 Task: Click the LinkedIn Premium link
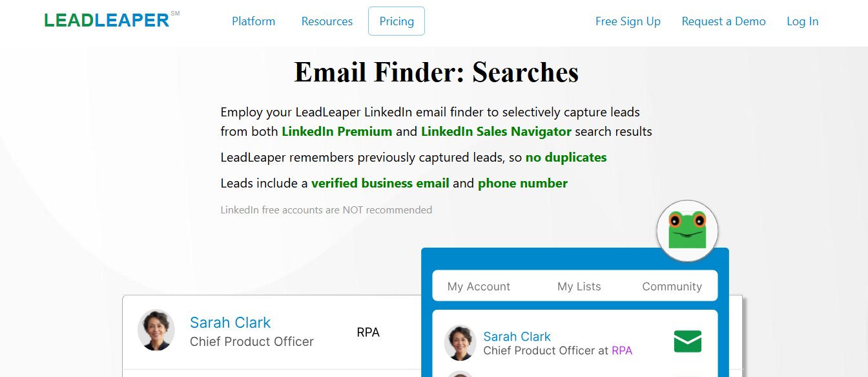click(x=336, y=131)
